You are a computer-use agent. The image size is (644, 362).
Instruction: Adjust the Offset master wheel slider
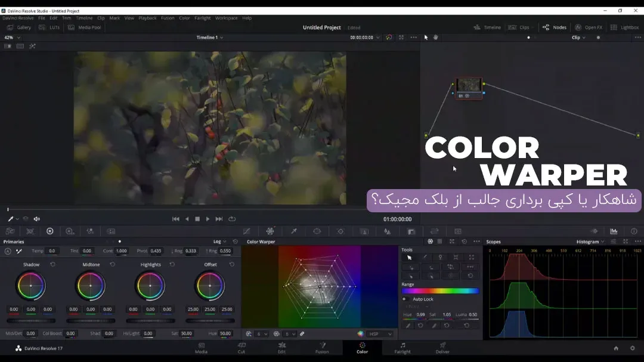pos(210,321)
